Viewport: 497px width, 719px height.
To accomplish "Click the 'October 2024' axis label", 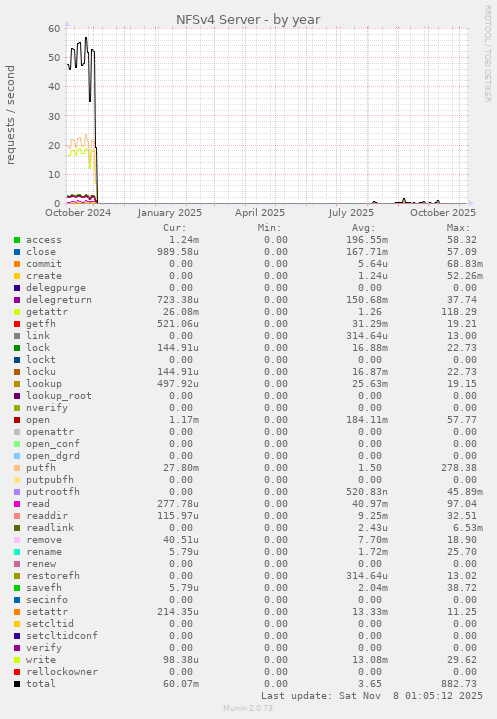I will [x=78, y=213].
